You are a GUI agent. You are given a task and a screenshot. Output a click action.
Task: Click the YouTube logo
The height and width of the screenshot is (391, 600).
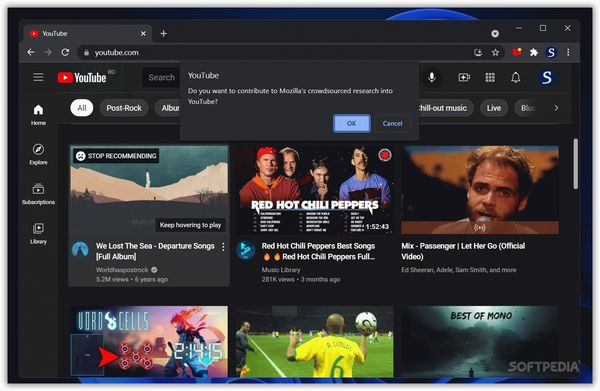click(x=82, y=78)
